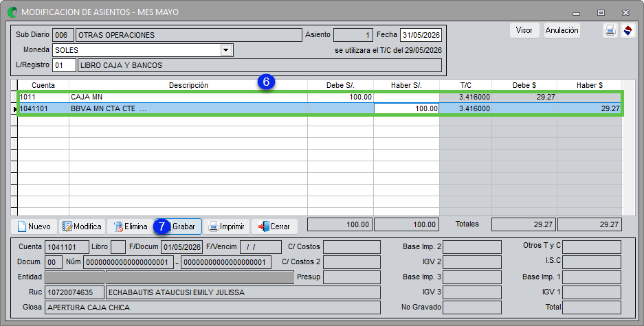This screenshot has width=644, height=326.
Task: Select the row marker of the BBVA row
Action: (14, 108)
